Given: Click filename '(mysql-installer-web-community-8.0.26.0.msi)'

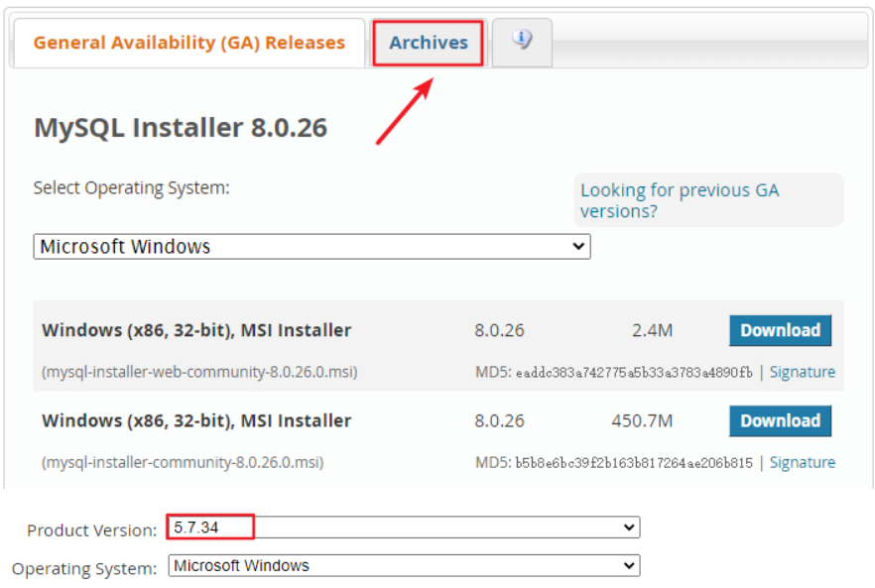Looking at the screenshot, I should click(199, 372).
